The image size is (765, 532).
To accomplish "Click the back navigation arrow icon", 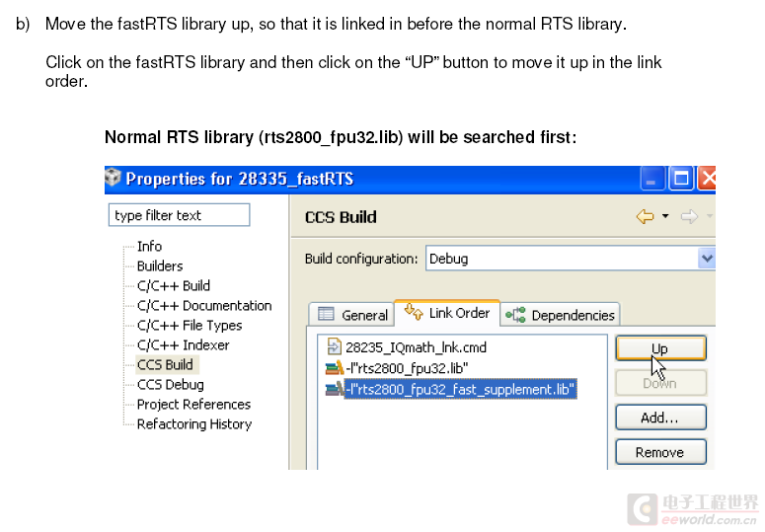I will (645, 216).
